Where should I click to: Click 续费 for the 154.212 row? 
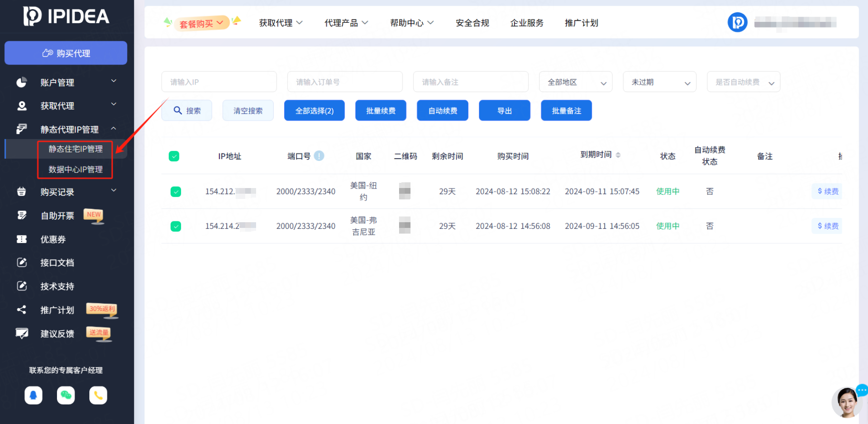pyautogui.click(x=827, y=191)
